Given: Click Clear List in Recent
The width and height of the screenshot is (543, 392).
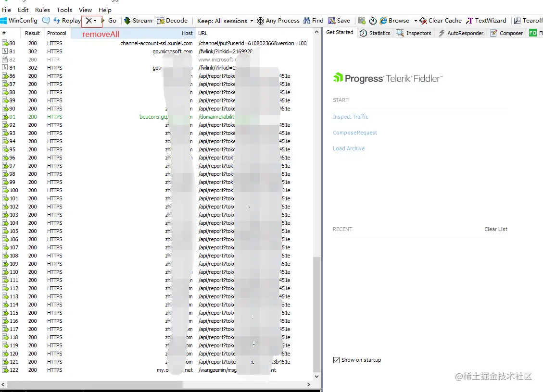Looking at the screenshot, I should [x=495, y=229].
